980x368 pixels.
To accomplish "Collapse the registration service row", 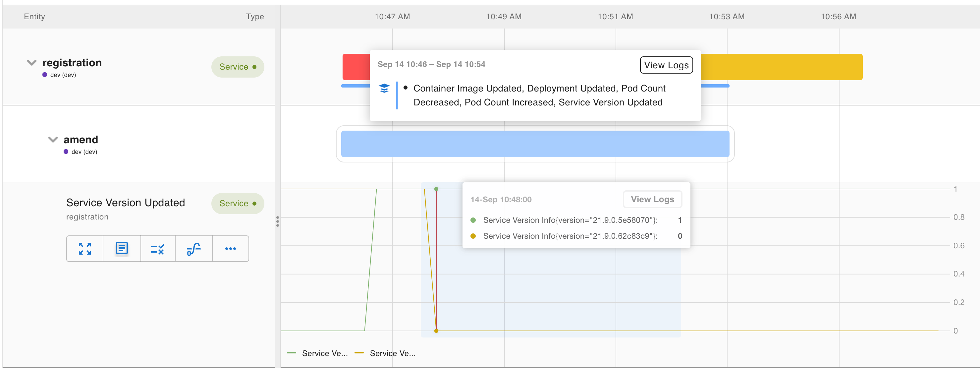I will (x=31, y=63).
